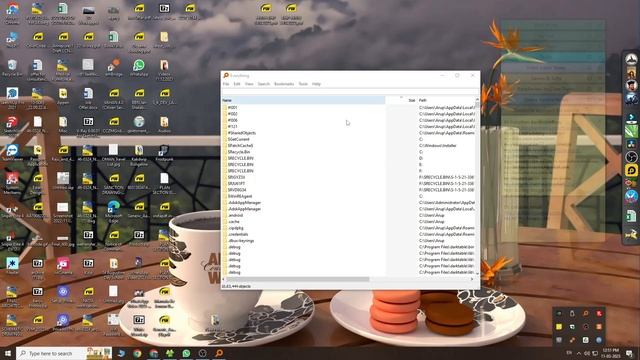
Task: Click the Everything search box
Action: pos(350,92)
